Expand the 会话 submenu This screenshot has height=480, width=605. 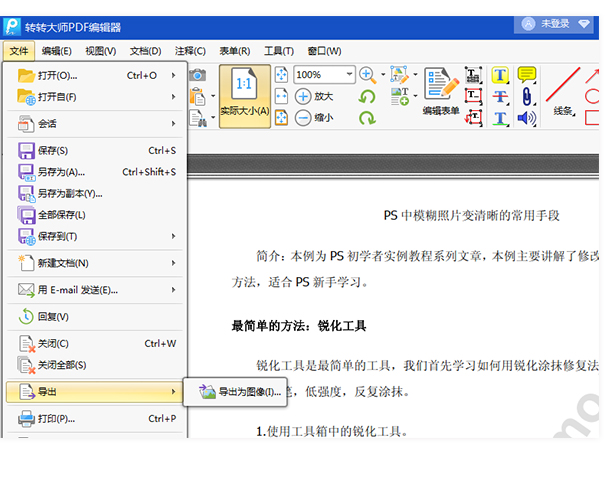click(95, 124)
